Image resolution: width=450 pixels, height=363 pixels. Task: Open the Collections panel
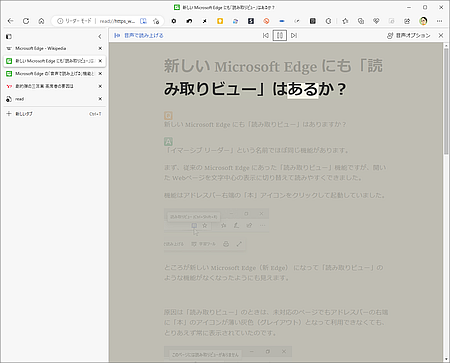[x=361, y=21]
